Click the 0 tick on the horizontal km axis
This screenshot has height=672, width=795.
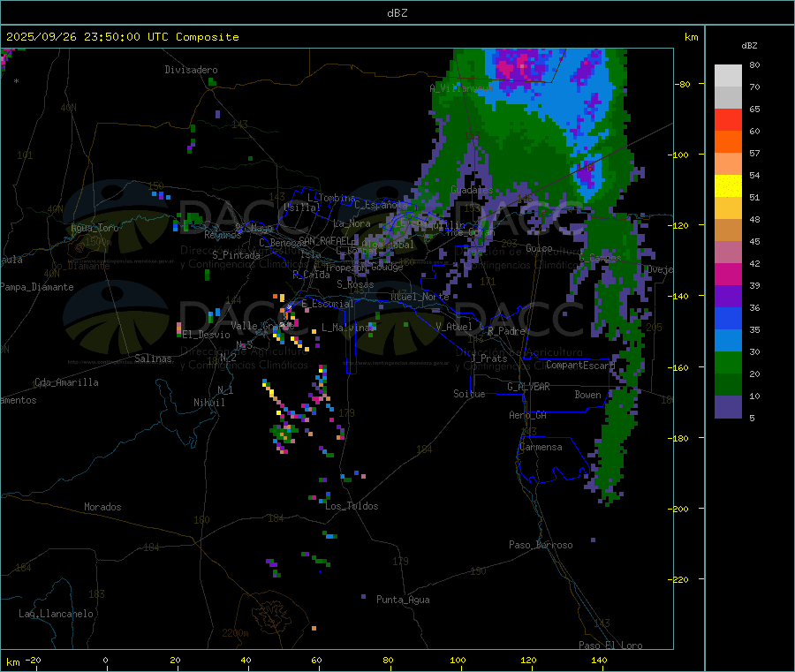point(105,660)
